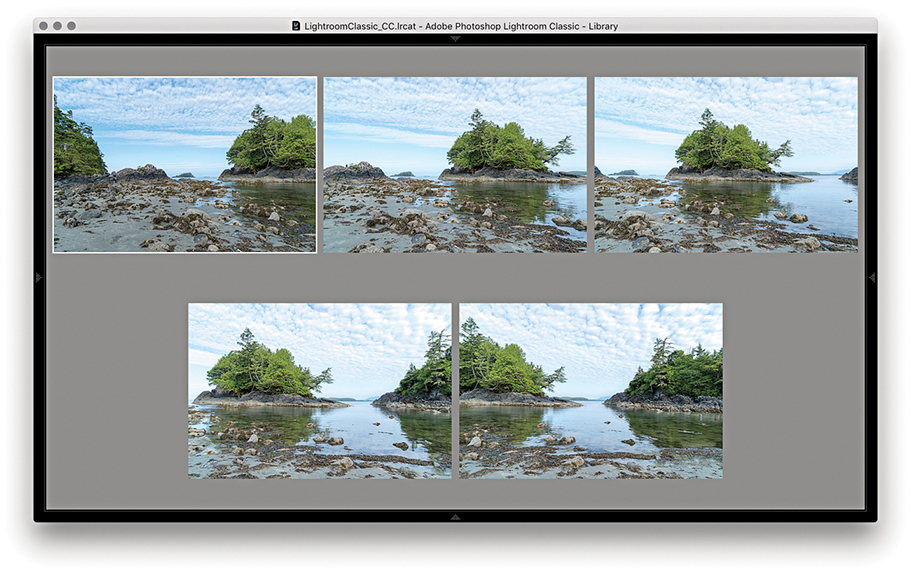
Task: Select the bottom-left two-island photo
Action: click(320, 391)
